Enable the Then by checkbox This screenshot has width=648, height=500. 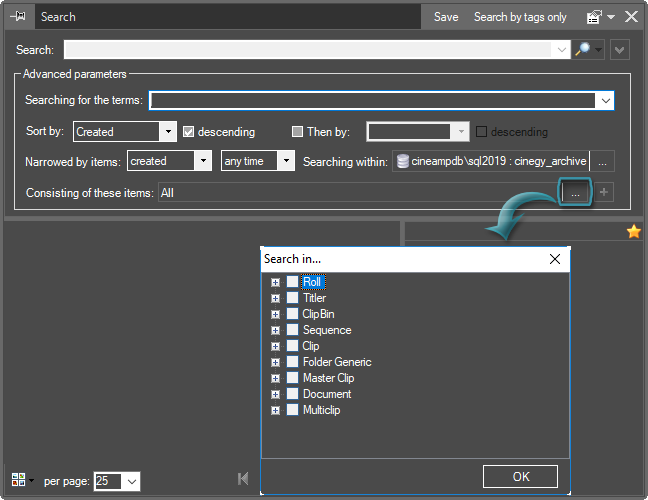point(297,131)
